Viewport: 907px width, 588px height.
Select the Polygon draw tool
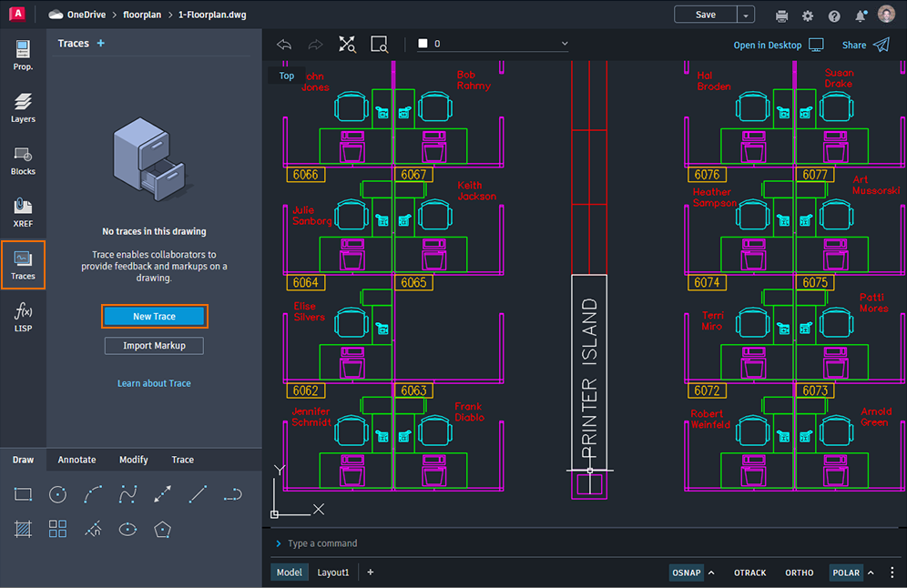(162, 529)
